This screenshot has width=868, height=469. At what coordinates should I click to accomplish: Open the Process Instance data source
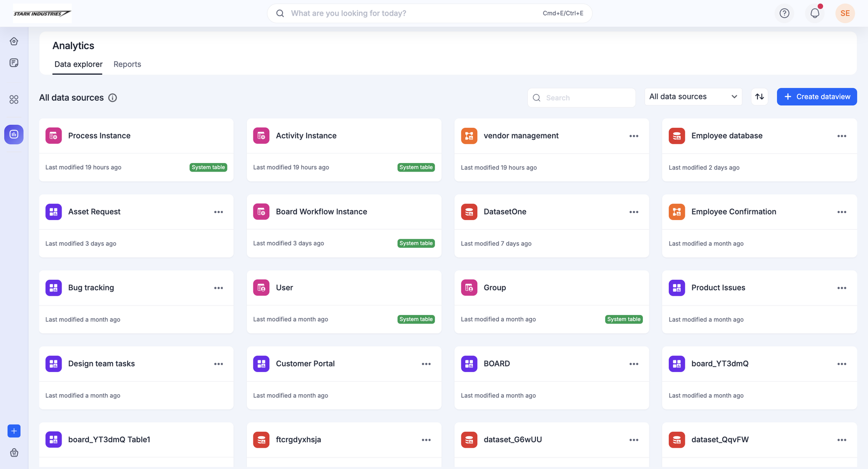99,136
